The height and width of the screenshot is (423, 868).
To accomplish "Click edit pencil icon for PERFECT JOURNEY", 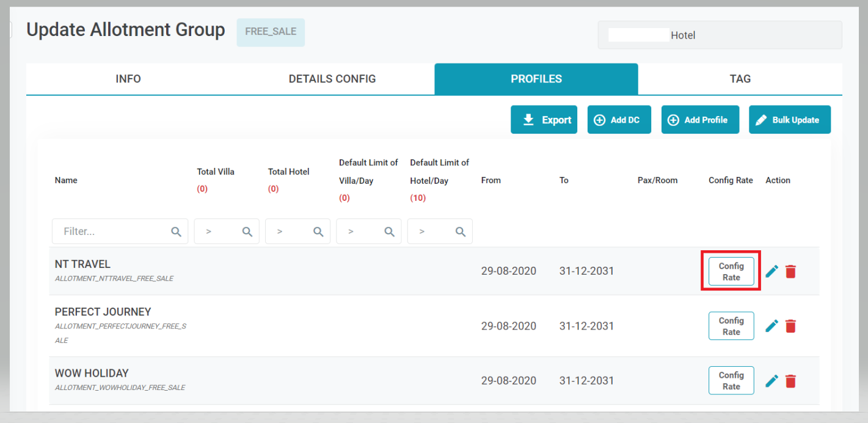I will pos(771,327).
